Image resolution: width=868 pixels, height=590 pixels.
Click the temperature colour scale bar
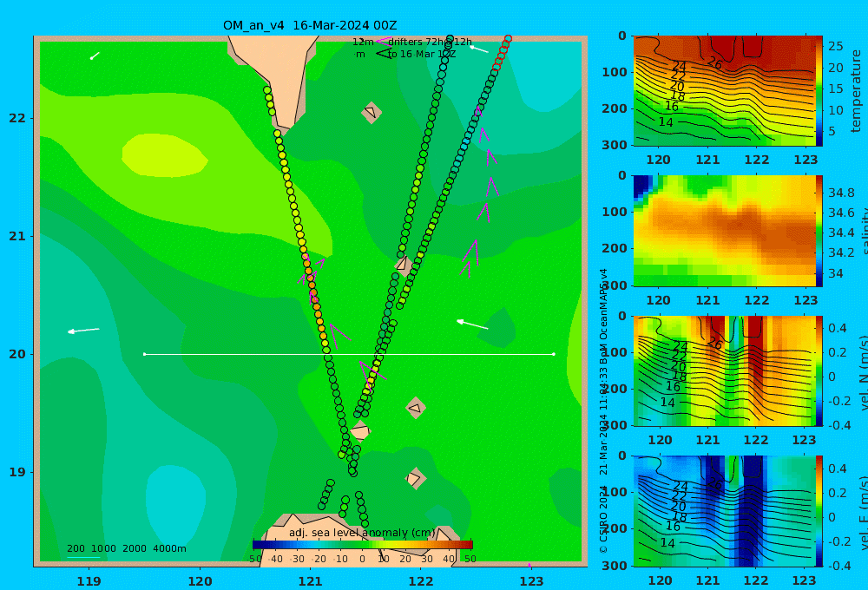[x=819, y=90]
